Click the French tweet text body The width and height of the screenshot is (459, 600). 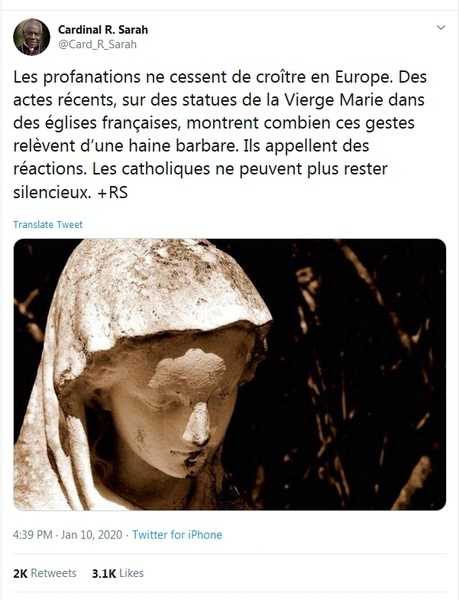click(x=220, y=134)
